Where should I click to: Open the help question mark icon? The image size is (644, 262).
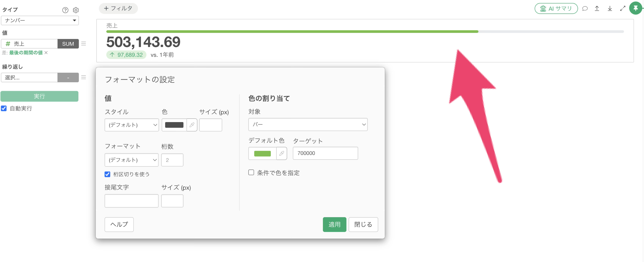tap(65, 10)
